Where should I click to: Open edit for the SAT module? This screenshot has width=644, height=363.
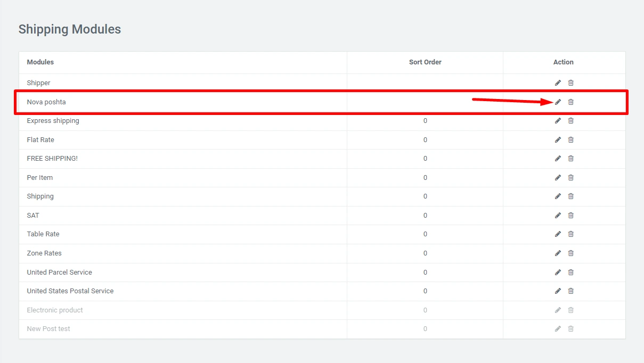(x=558, y=215)
